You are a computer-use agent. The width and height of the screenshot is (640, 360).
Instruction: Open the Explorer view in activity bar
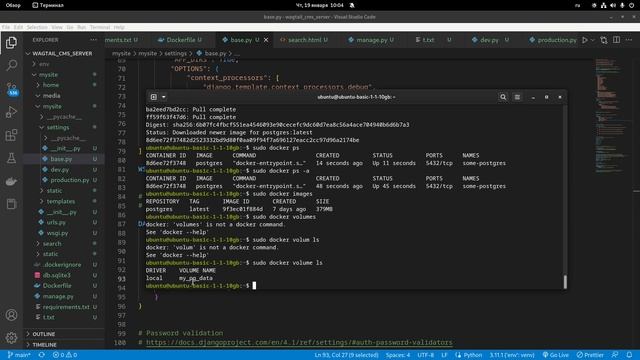(11, 42)
